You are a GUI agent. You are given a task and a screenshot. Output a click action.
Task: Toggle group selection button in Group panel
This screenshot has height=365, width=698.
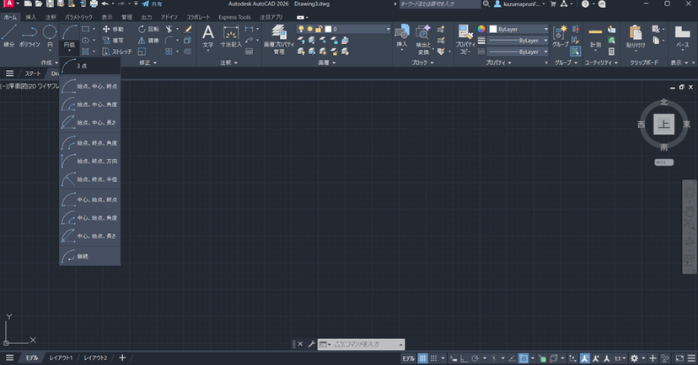point(575,52)
